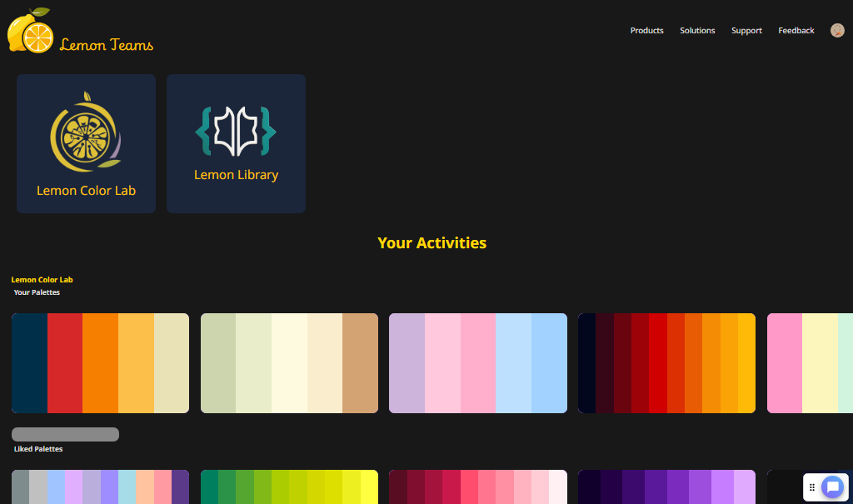The width and height of the screenshot is (853, 504).
Task: Click the Your Activities heading
Action: 432,242
